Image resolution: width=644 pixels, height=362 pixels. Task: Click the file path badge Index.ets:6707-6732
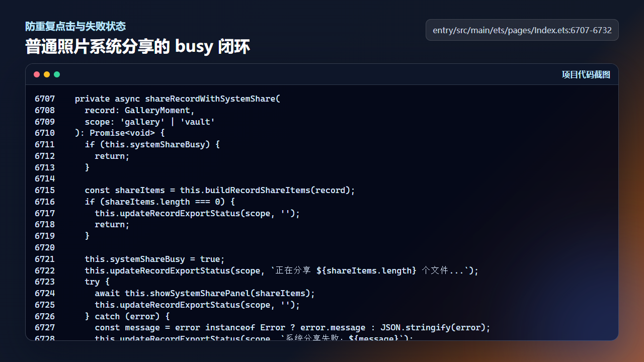(x=522, y=30)
